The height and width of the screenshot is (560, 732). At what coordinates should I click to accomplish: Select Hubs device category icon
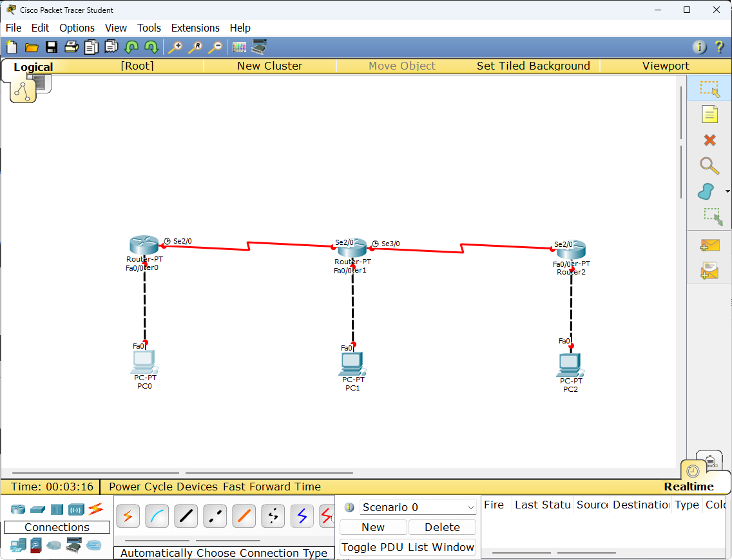57,509
